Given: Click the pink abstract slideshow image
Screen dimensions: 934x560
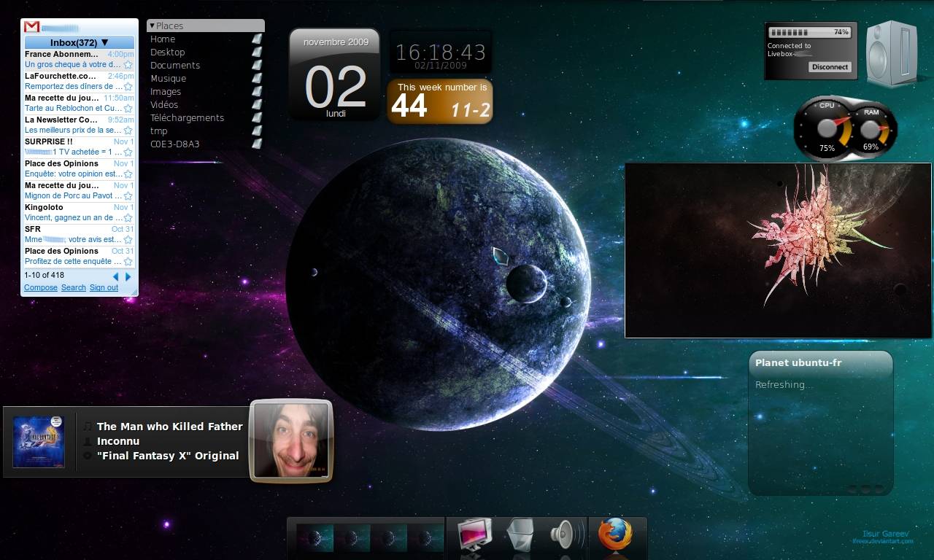Looking at the screenshot, I should click(x=778, y=250).
